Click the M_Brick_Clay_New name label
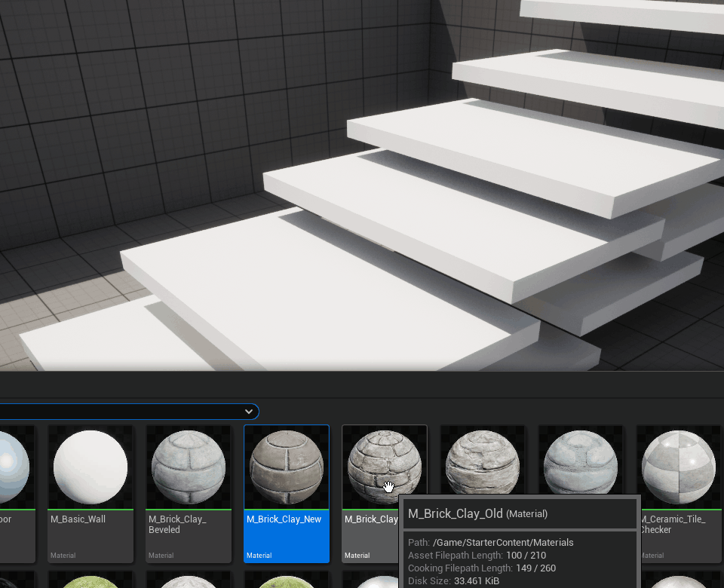This screenshot has width=724, height=588. tap(284, 519)
